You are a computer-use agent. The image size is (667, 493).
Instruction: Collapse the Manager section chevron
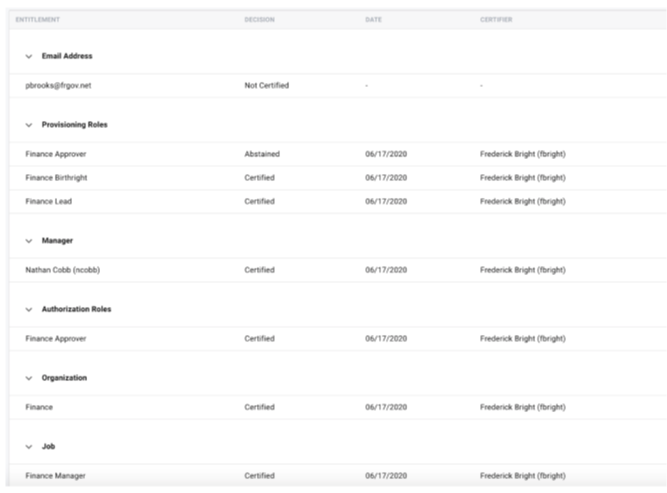[29, 241]
